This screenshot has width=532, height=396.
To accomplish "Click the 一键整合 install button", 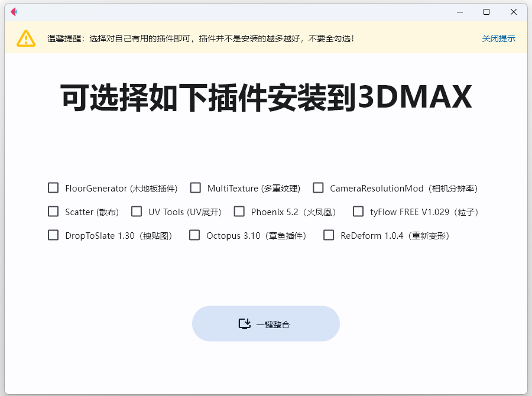I will click(x=266, y=324).
